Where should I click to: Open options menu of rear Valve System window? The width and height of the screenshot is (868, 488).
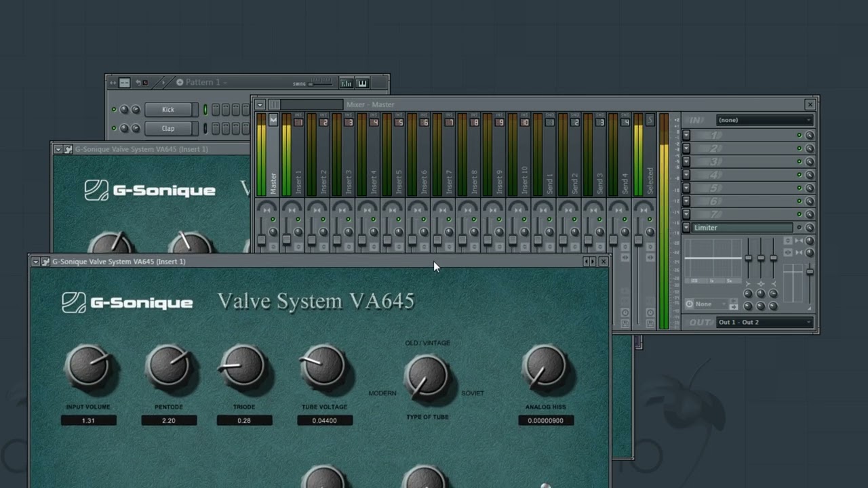tap(58, 149)
